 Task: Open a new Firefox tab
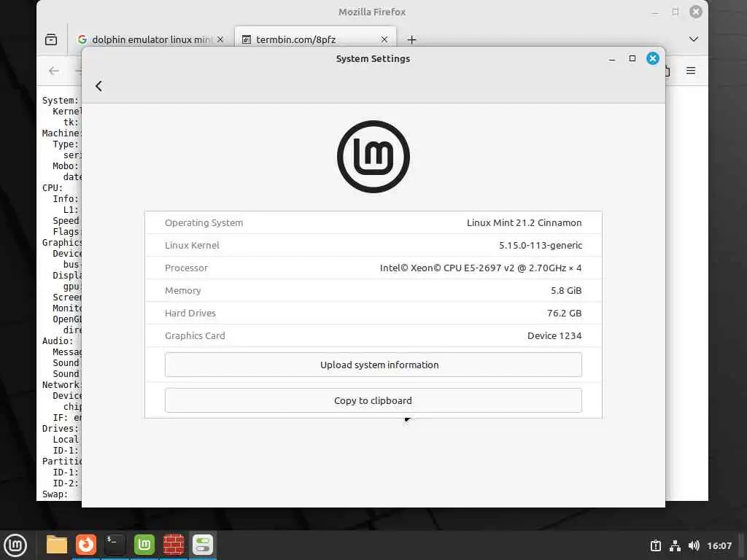coord(411,39)
